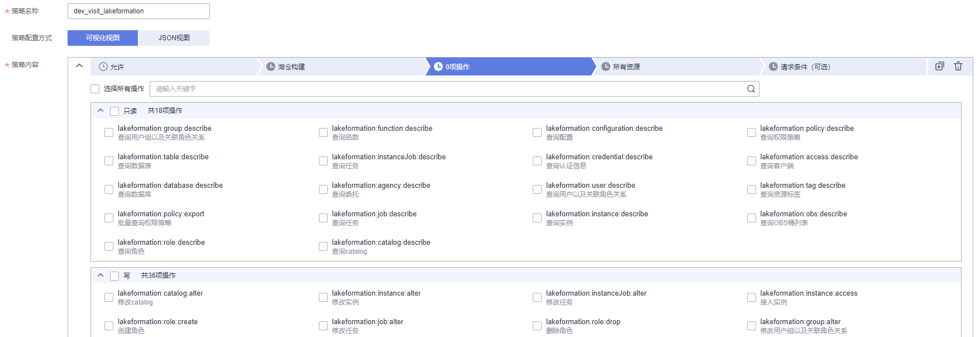Check lakeformation:instance:alter
The width and height of the screenshot is (980, 337).
tap(323, 297)
